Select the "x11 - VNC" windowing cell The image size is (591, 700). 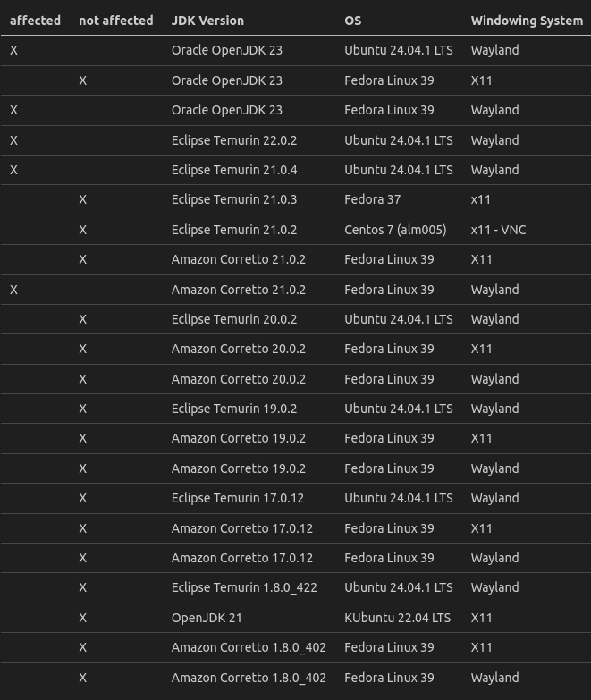pos(498,230)
